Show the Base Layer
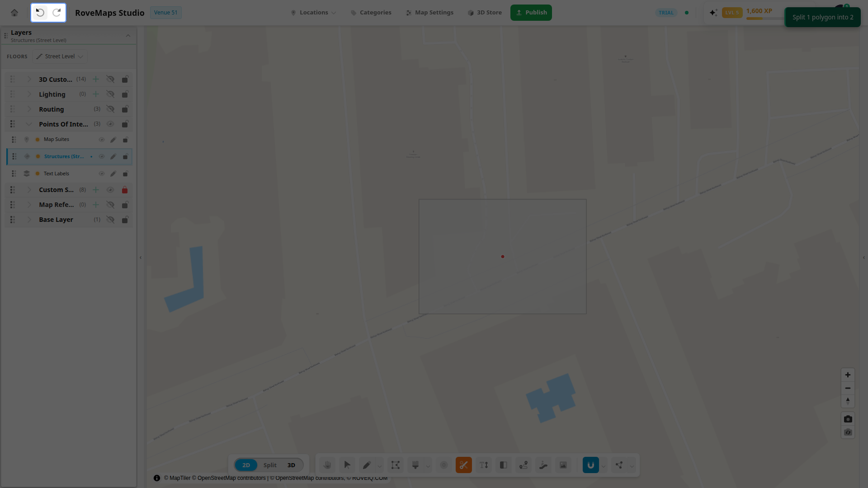 tap(110, 220)
